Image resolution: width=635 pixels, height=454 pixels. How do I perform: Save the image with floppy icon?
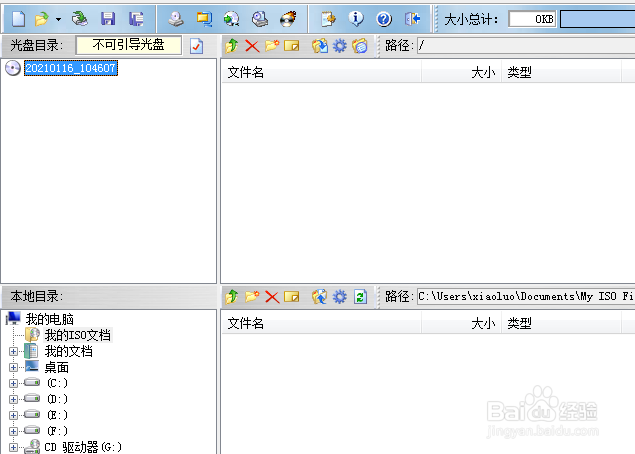pos(108,19)
